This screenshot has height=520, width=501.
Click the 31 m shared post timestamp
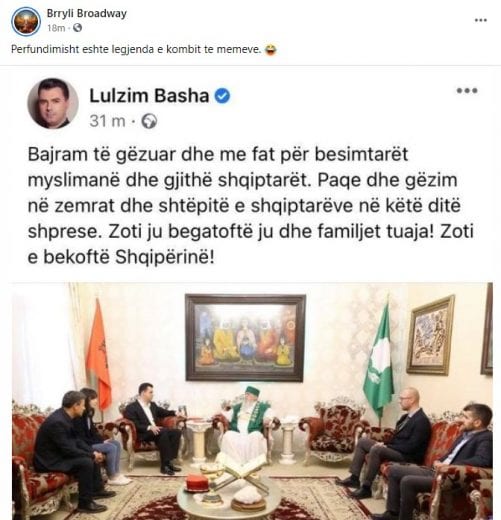click(107, 121)
